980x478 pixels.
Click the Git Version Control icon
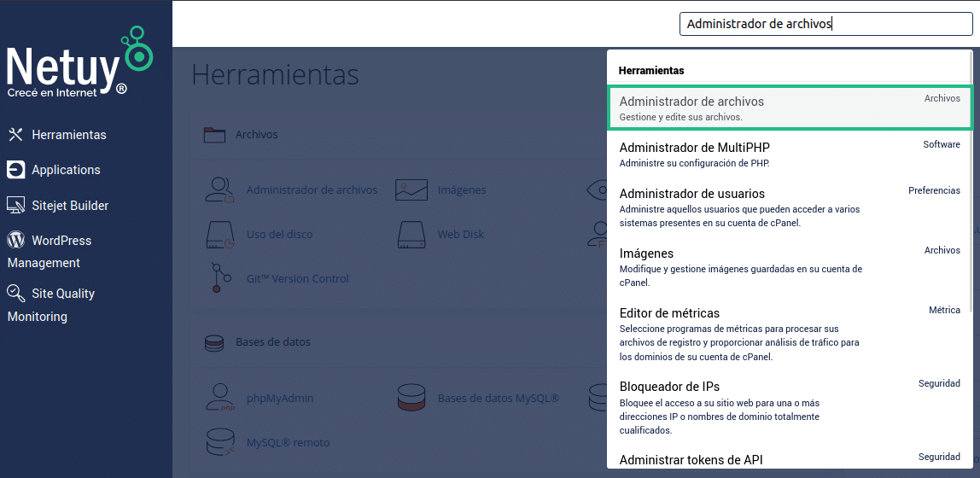pyautogui.click(x=221, y=278)
